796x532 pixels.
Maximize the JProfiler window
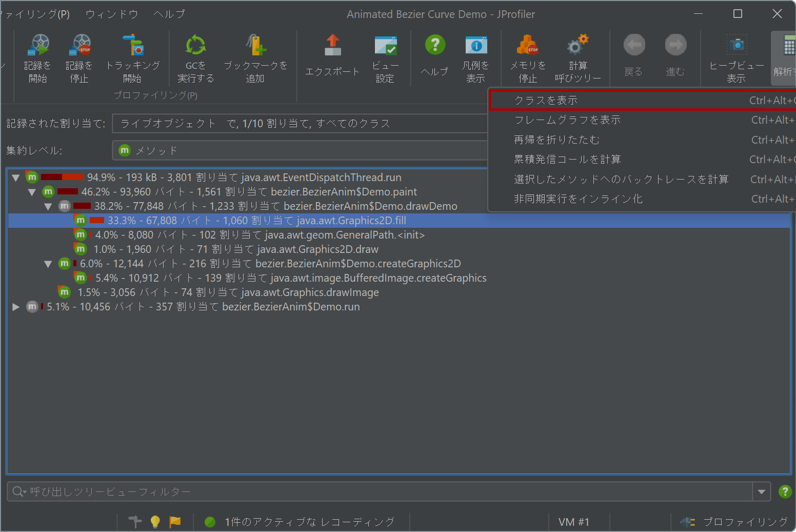pos(738,14)
